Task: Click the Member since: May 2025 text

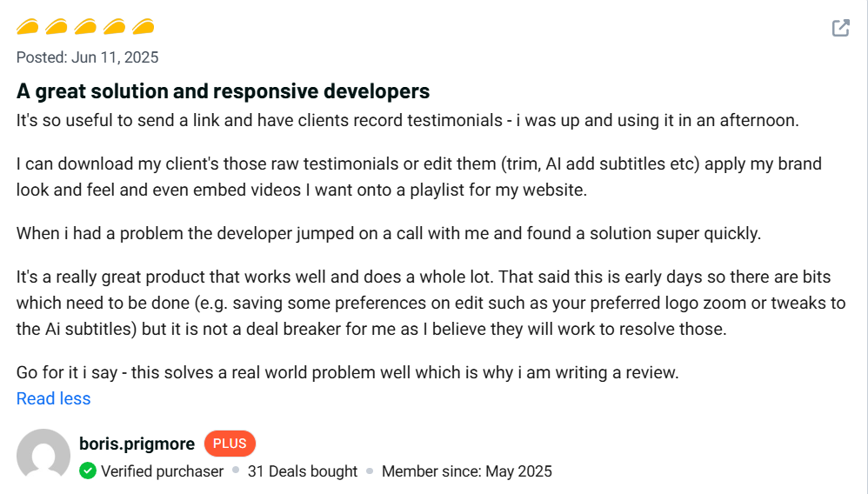Action: tap(466, 471)
